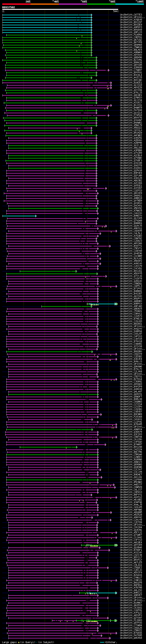Select hit label UniRef100_B8LMC5
This screenshot has width=146, height=644.
click(x=131, y=50)
